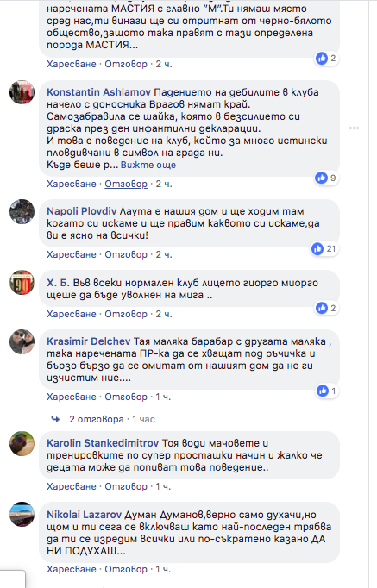This screenshot has width=377, height=588.
Task: Expand the 2 отговора replies thread
Action: click(97, 419)
